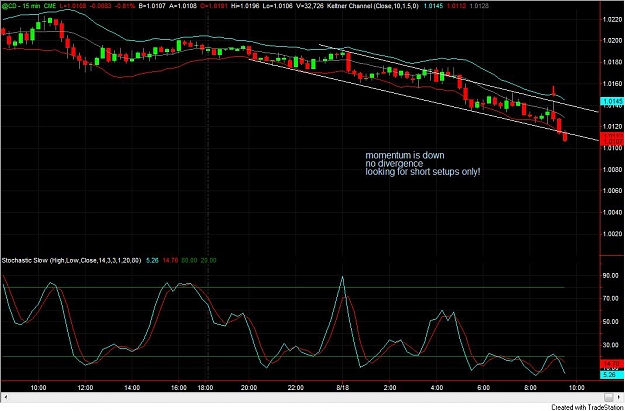Click the scrollbar right arrow below the chart

[621, 397]
